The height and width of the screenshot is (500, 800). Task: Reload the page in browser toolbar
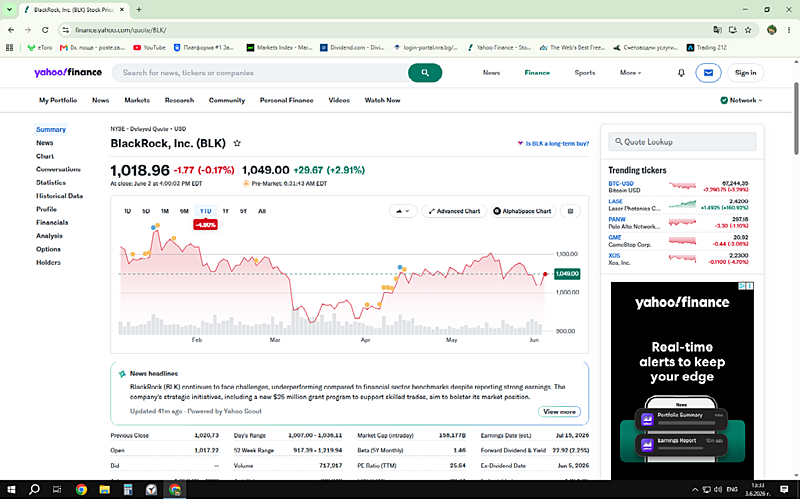45,30
